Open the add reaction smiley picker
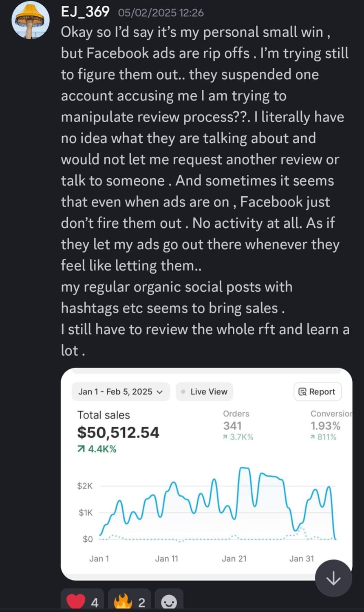 [x=169, y=602]
